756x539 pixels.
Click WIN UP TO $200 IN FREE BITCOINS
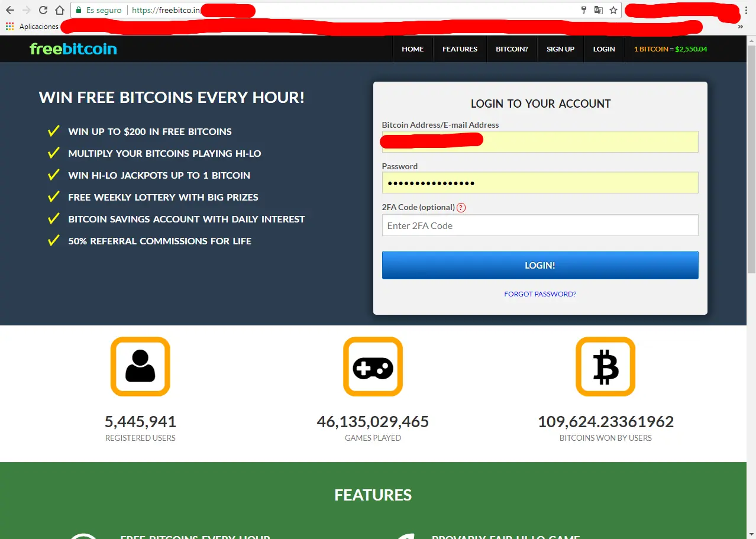point(150,131)
